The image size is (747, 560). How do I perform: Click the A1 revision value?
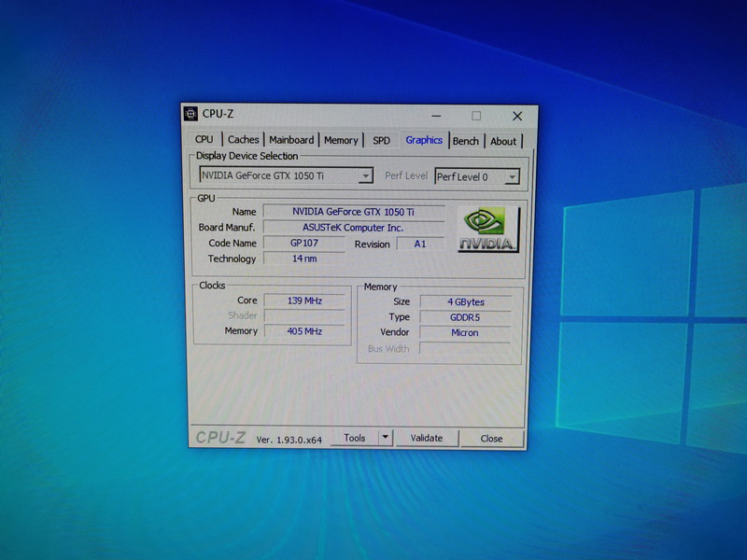point(420,244)
